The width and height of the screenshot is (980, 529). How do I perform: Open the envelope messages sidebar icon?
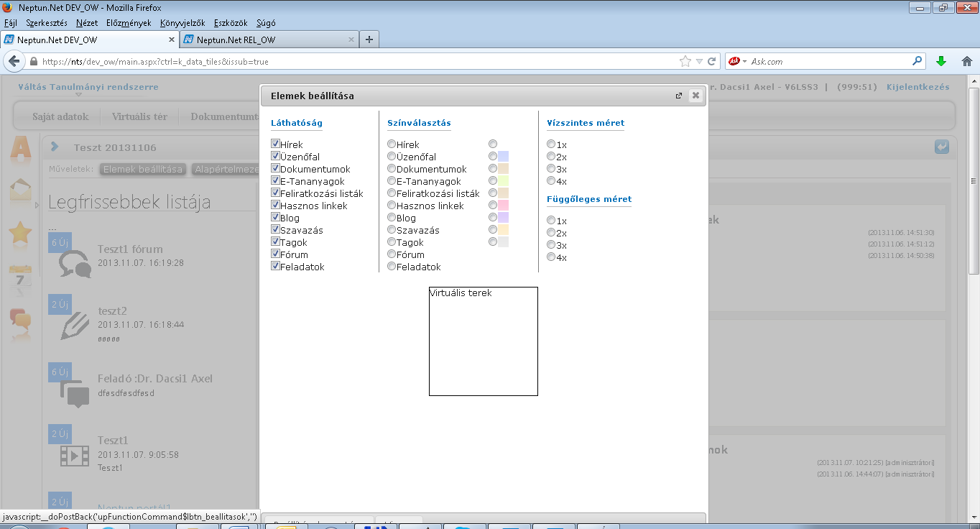point(20,190)
